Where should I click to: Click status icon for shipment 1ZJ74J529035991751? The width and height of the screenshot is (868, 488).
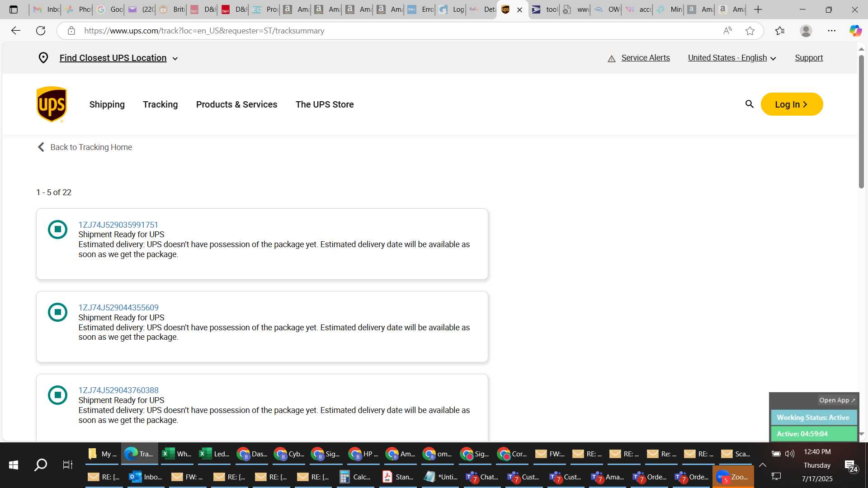(57, 230)
